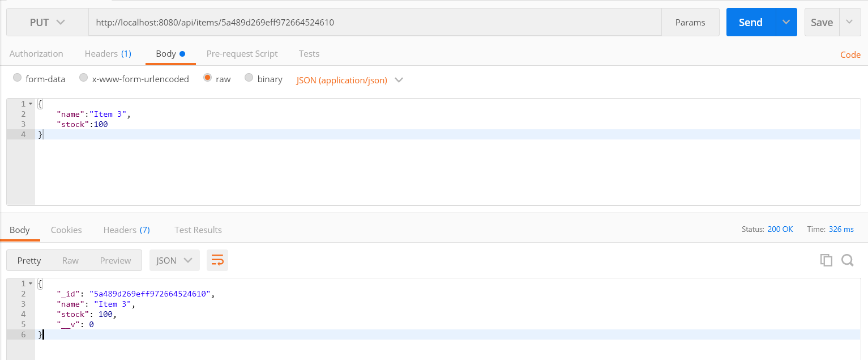Select the raw radio option
The height and width of the screenshot is (360, 868).
pyautogui.click(x=208, y=78)
